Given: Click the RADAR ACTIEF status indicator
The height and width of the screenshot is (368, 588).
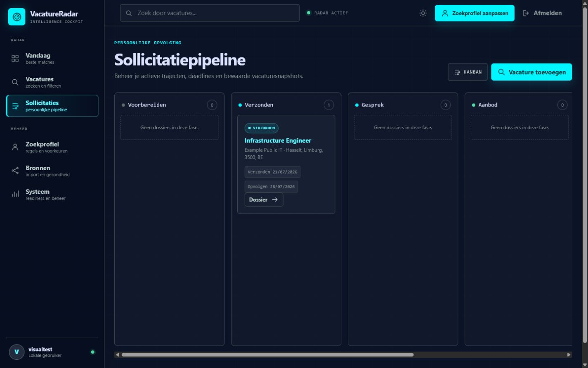Looking at the screenshot, I should click(x=327, y=13).
